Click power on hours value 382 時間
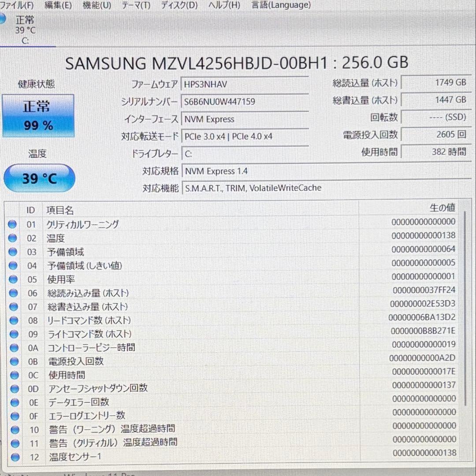The width and height of the screenshot is (476, 476). (435, 152)
